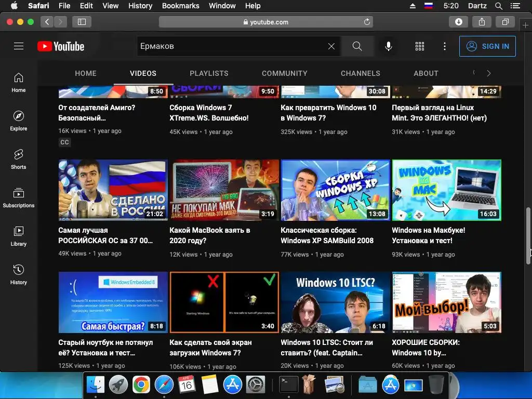
Task: Show Safari tab overview
Action: click(505, 22)
